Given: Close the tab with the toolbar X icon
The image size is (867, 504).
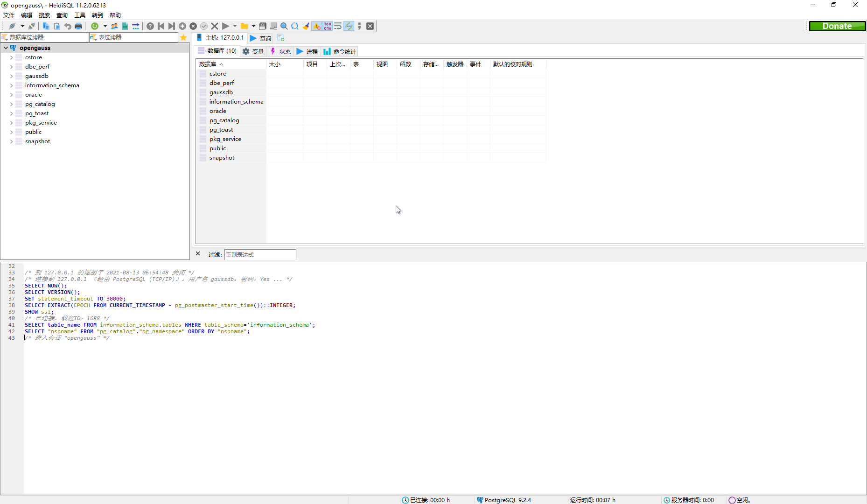Looking at the screenshot, I should [x=370, y=26].
